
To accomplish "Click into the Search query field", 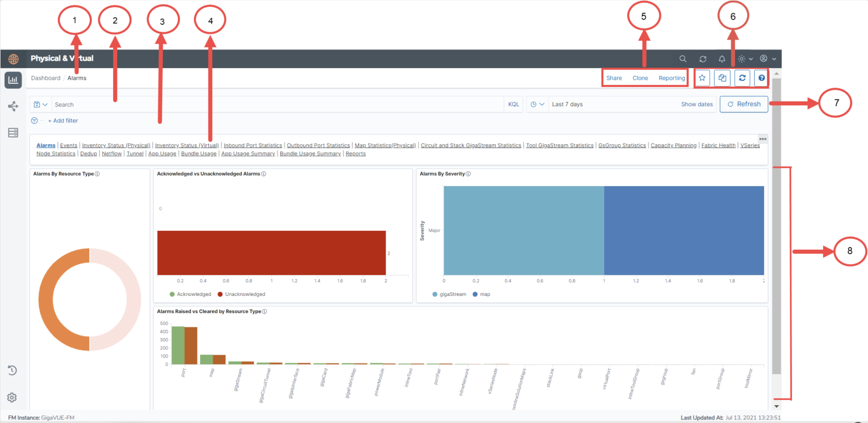I will coord(276,105).
